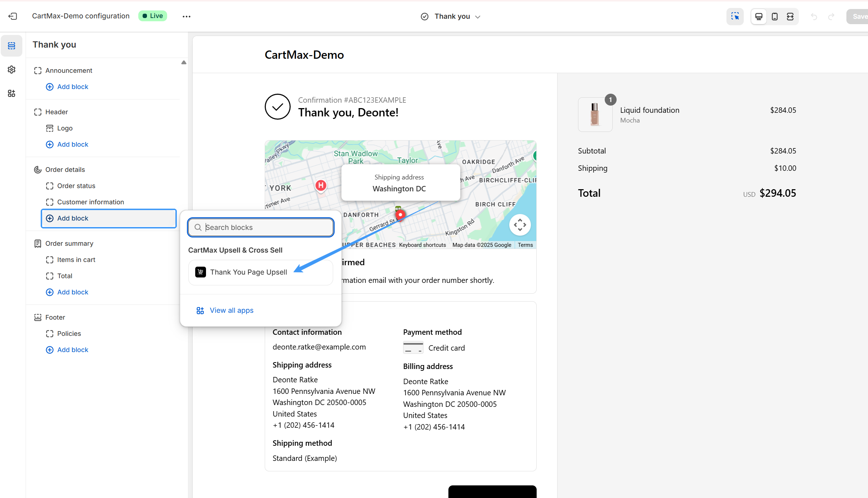Toggle map fullscreen camera control

(x=520, y=225)
